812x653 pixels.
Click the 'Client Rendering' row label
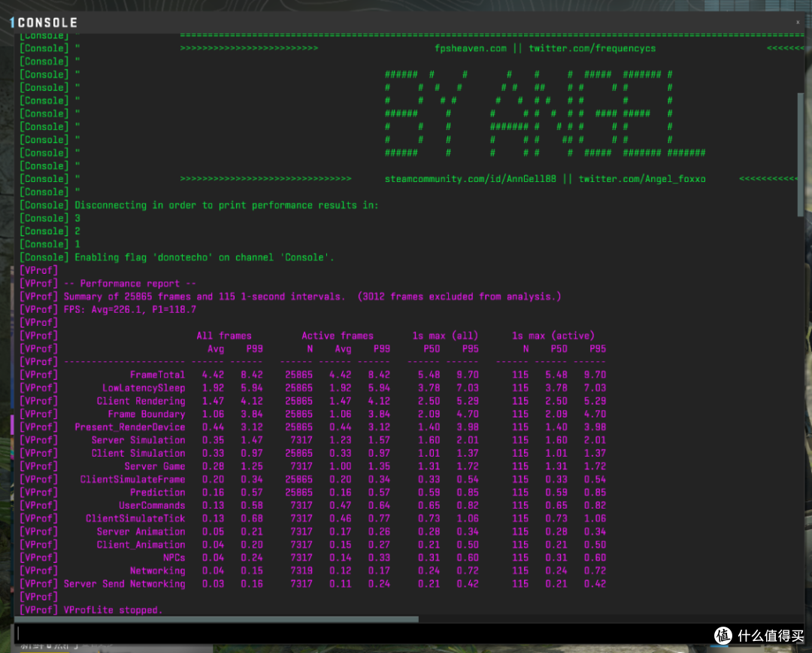pyautogui.click(x=141, y=401)
